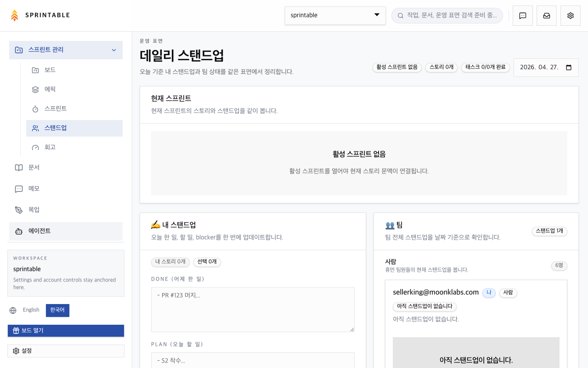This screenshot has width=588, height=368.
Task: Click the 내 스토리 0개 chip
Action: pos(170,262)
